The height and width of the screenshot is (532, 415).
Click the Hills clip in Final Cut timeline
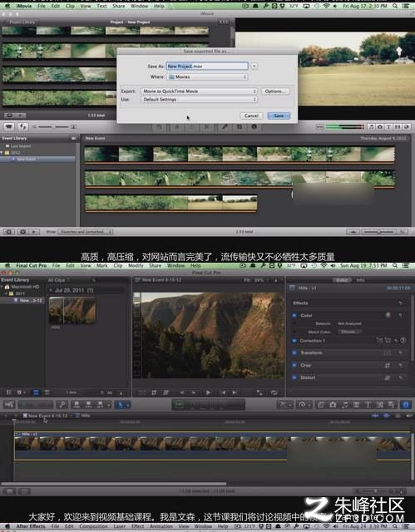[x=212, y=446]
